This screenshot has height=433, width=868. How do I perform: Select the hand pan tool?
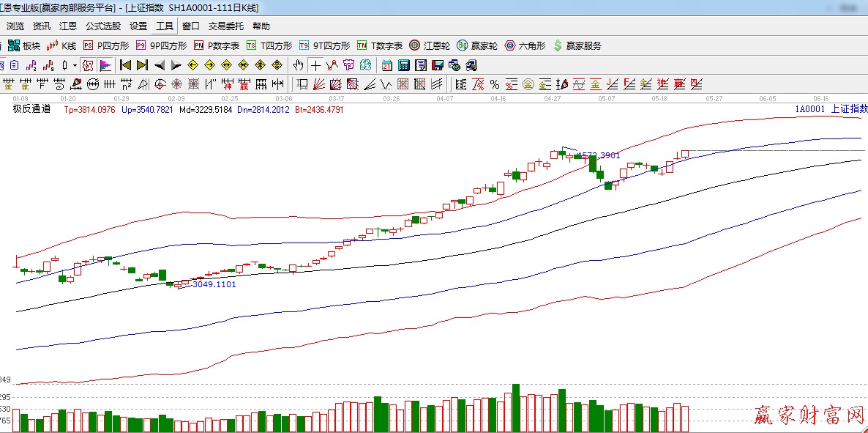pos(299,65)
